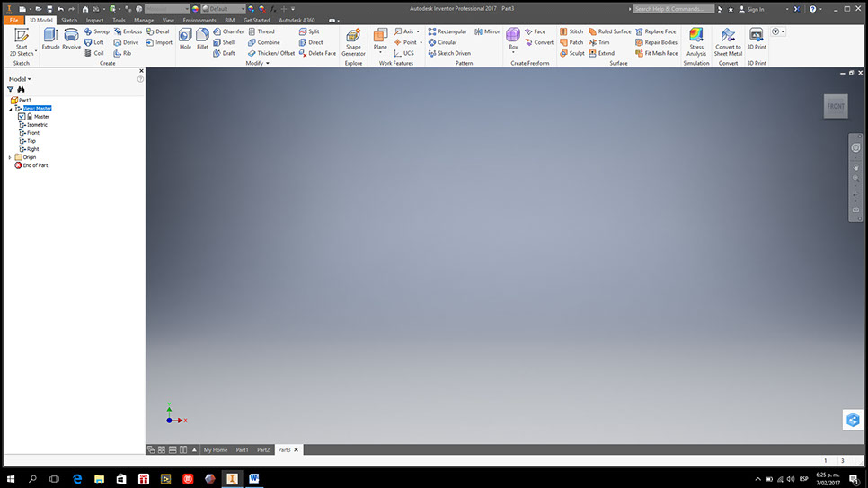Apply the Chamfer tool

coord(228,31)
